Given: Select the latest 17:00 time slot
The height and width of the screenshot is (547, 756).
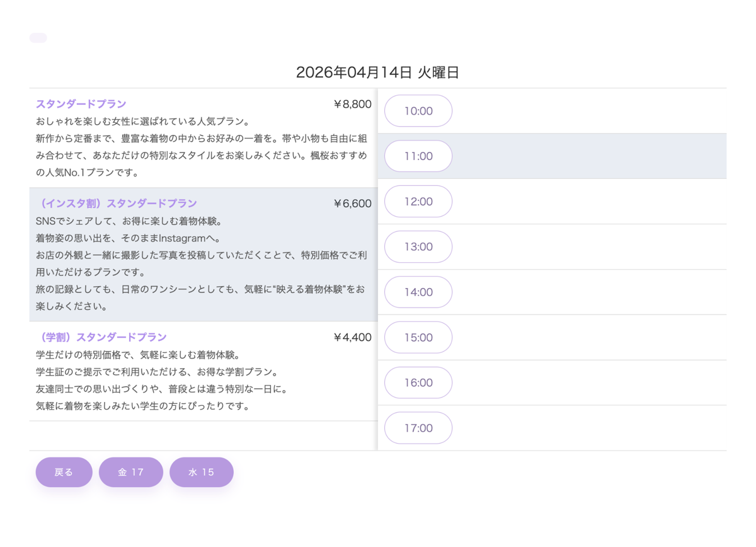Looking at the screenshot, I should click(x=418, y=427).
